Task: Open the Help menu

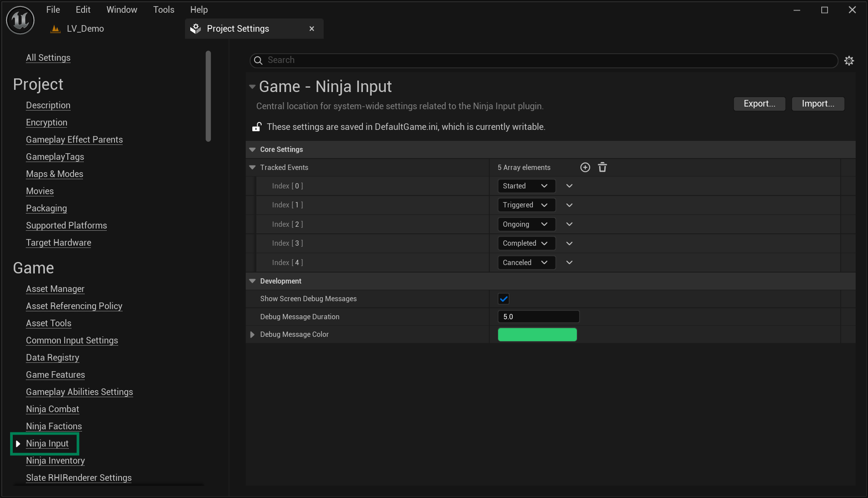Action: [x=199, y=10]
